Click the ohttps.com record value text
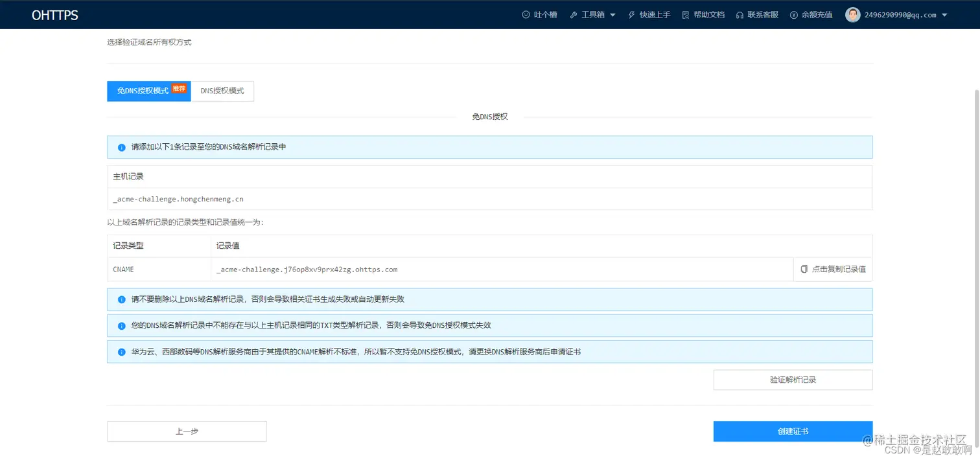 (307, 269)
